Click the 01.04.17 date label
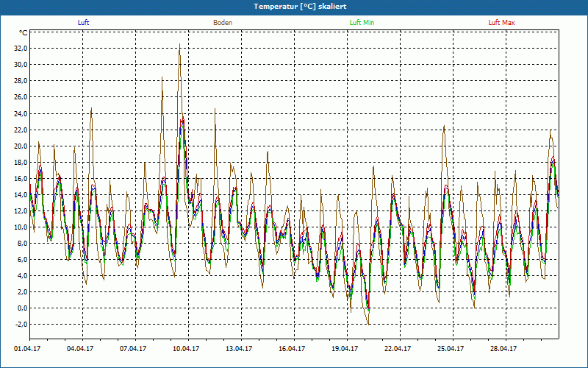The height and width of the screenshot is (368, 588). 27,348
